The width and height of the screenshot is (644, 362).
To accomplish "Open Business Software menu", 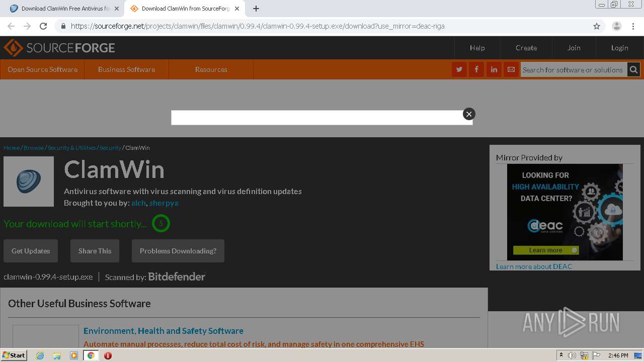I will 127,69.
